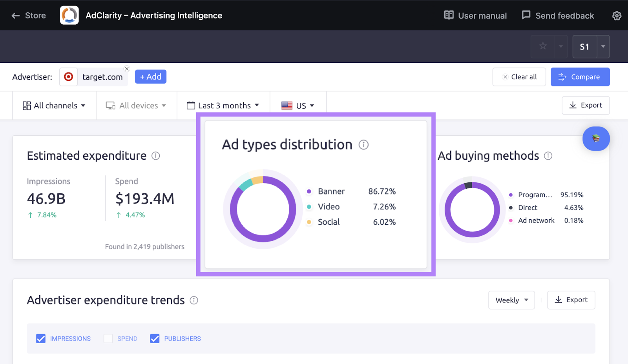Click the Compare button
The width and height of the screenshot is (628, 364).
pyautogui.click(x=580, y=77)
